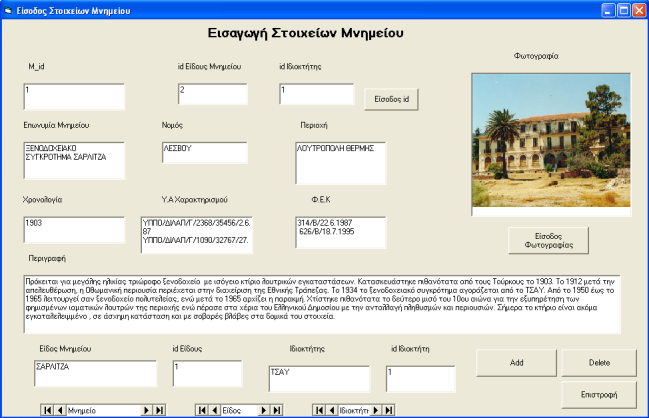Minimize the Είσοδος Στοιχείων Μνημείου window
Viewport: 649px width, 418px height.
pyautogui.click(x=608, y=10)
